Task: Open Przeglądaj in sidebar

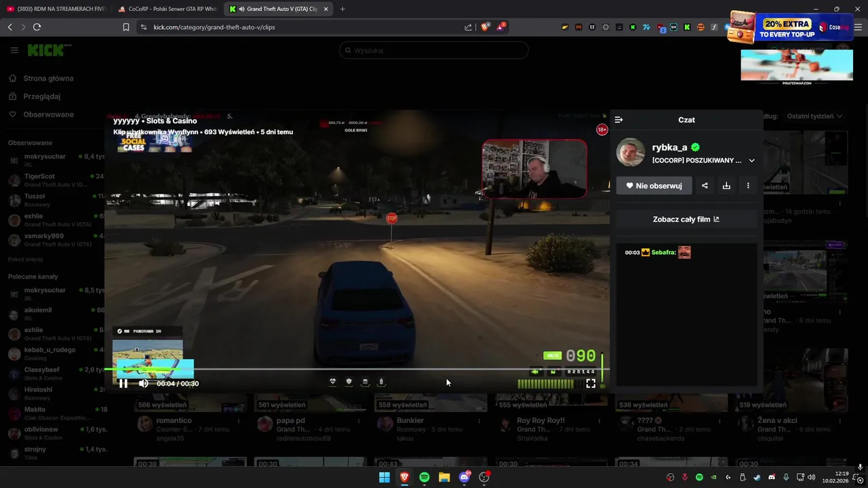Action: (42, 96)
